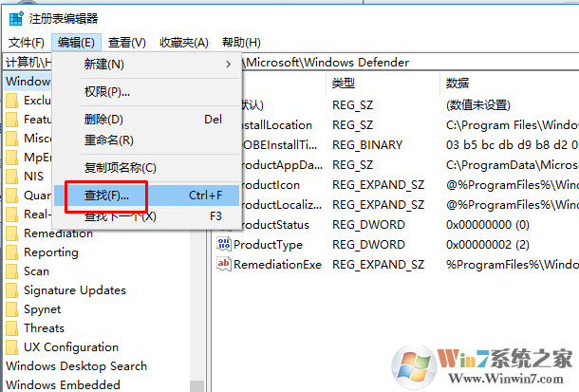Image resolution: width=579 pixels, height=392 pixels.
Task: Click the Registry Editor icon in title bar
Action: point(15,18)
